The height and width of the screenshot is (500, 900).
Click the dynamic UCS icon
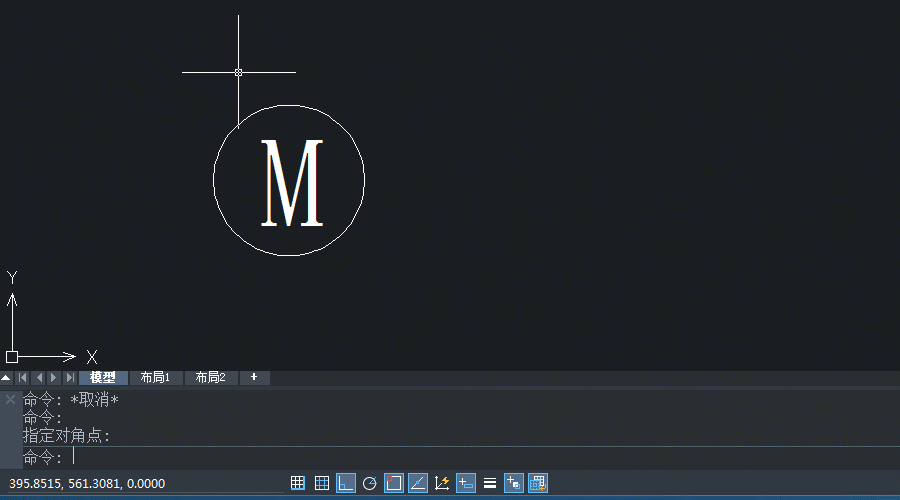[x=442, y=483]
